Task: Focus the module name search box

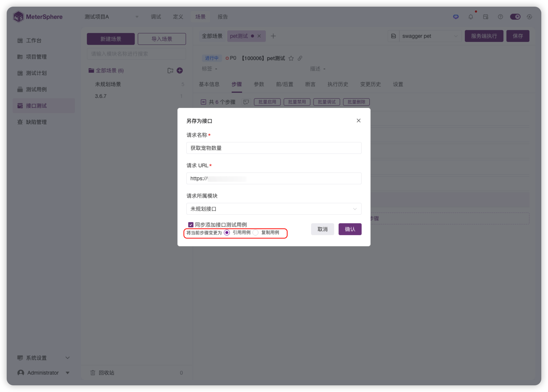Action: pyautogui.click(x=136, y=54)
